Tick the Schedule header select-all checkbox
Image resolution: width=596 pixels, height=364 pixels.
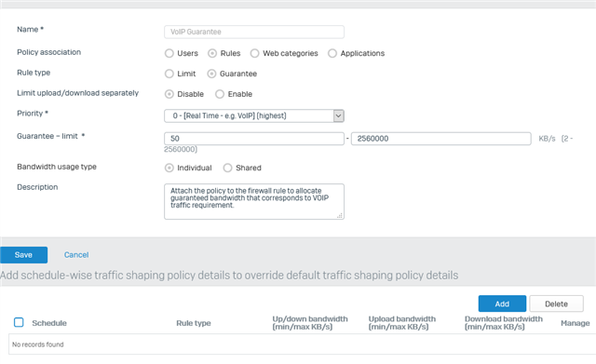click(19, 322)
